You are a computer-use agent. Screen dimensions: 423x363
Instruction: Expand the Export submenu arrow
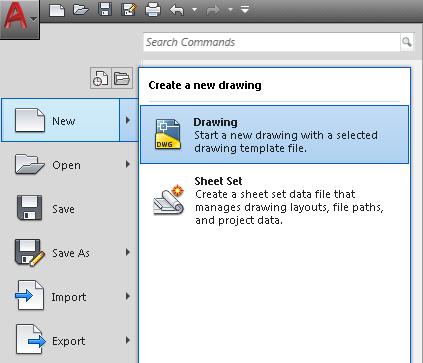pyautogui.click(x=128, y=340)
